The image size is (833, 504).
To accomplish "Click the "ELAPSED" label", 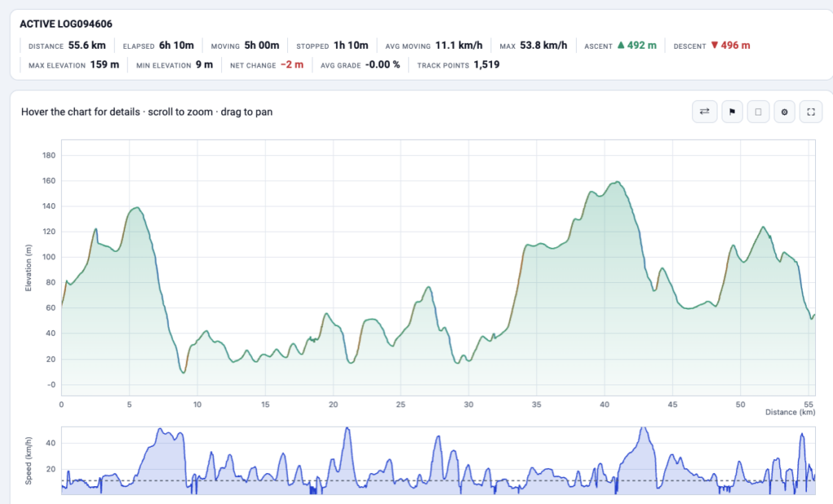I will (x=138, y=46).
